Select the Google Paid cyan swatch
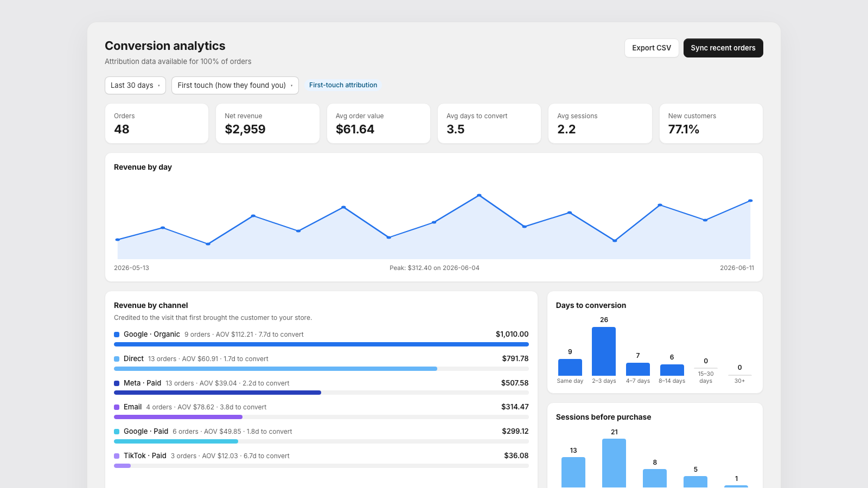 (x=117, y=432)
